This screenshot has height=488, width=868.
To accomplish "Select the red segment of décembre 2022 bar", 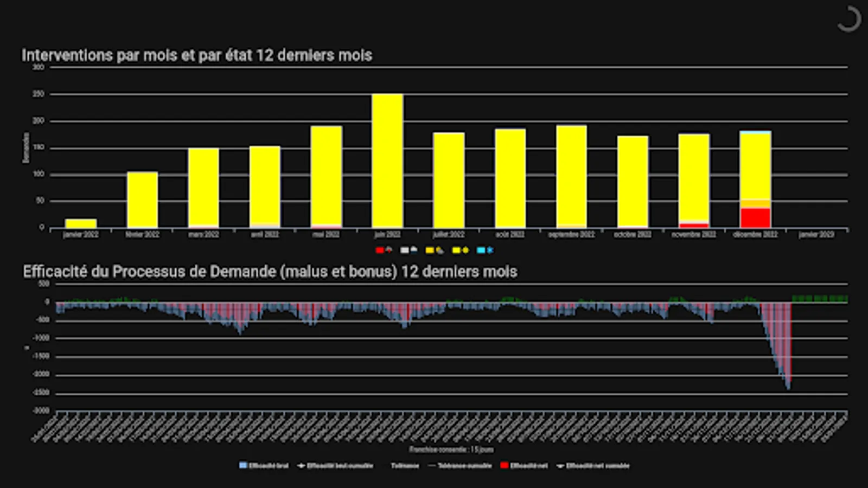I will [x=755, y=218].
